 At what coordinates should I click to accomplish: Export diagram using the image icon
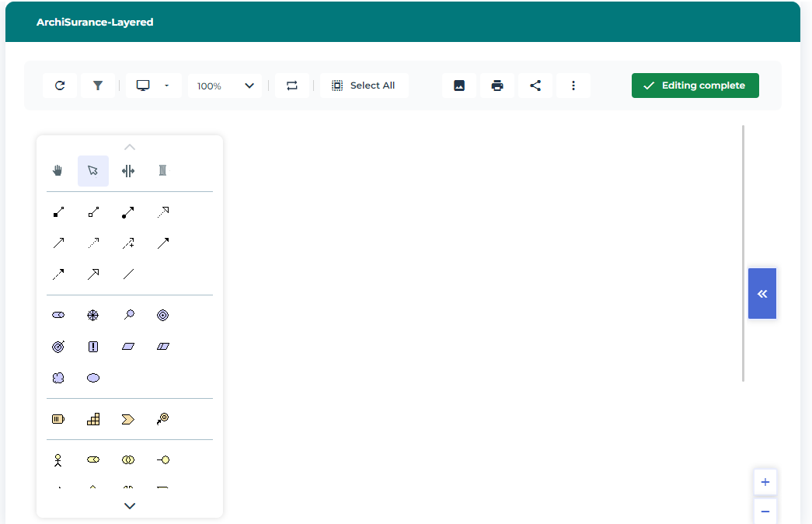(x=459, y=86)
